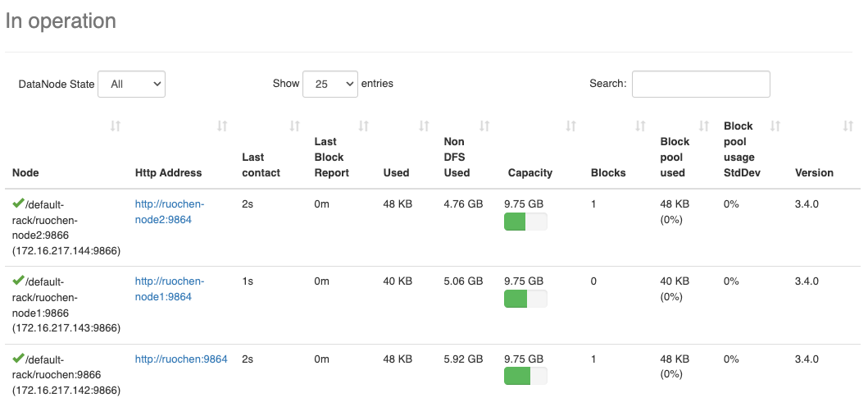Click green checkmark for ruochen:9866 node
Screen dimensions: 868x407
[x=18, y=359]
